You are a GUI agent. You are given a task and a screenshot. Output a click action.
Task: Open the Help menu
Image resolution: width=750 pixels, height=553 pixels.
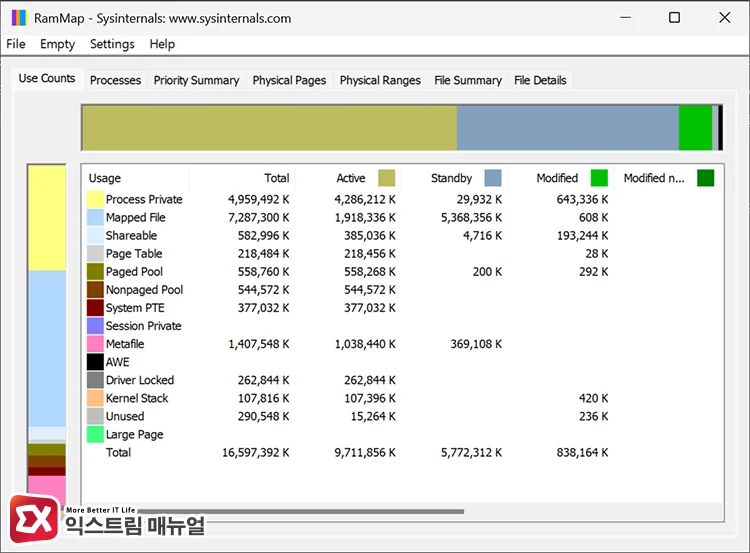tap(162, 44)
